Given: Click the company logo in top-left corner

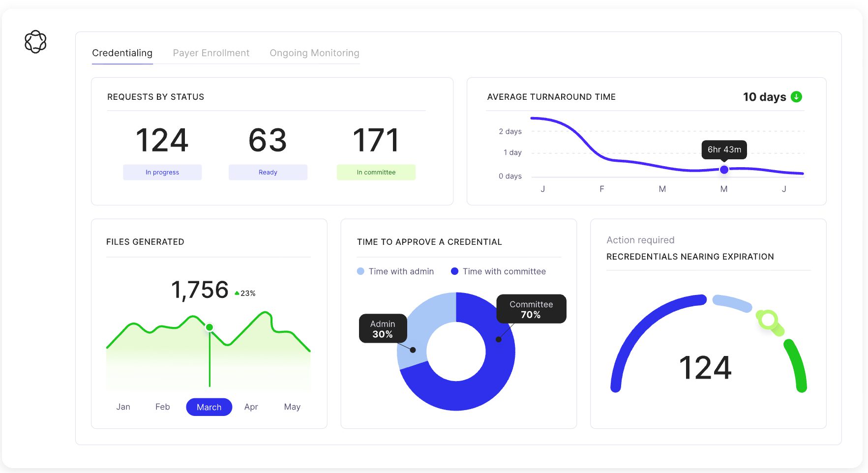Looking at the screenshot, I should [x=36, y=42].
